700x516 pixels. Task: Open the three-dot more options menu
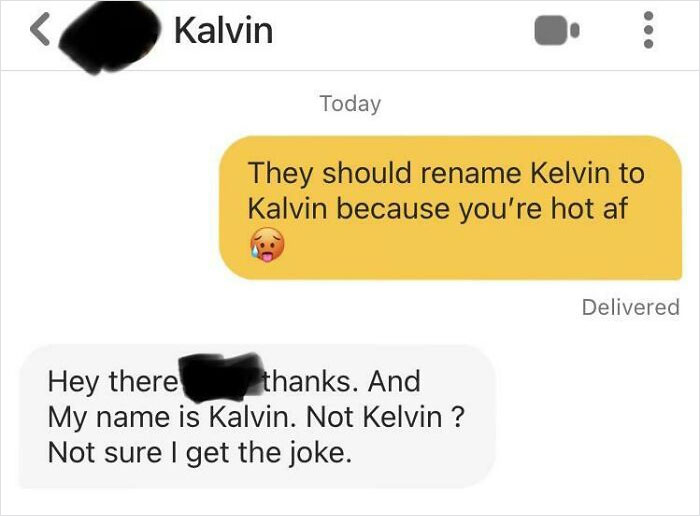pyautogui.click(x=649, y=30)
